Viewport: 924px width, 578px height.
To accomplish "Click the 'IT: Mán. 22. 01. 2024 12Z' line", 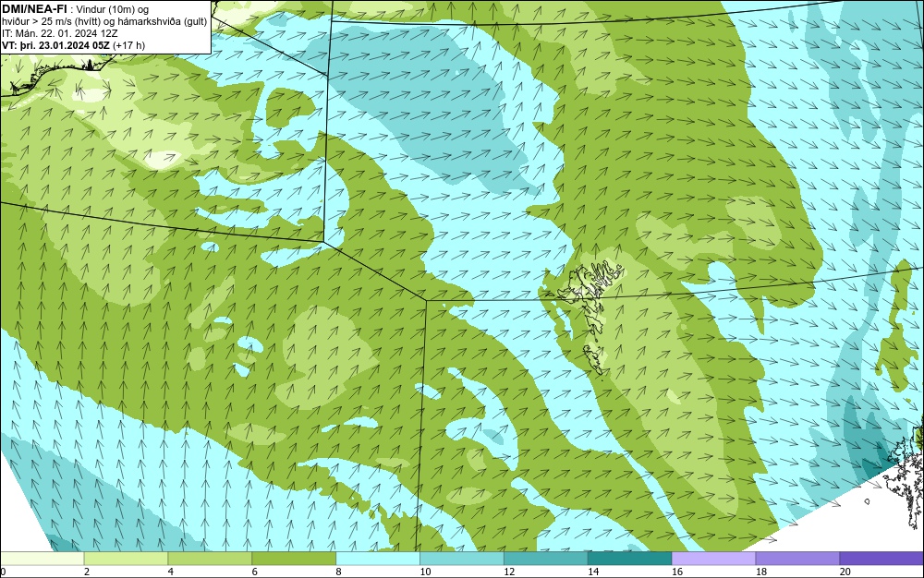I will (59, 33).
